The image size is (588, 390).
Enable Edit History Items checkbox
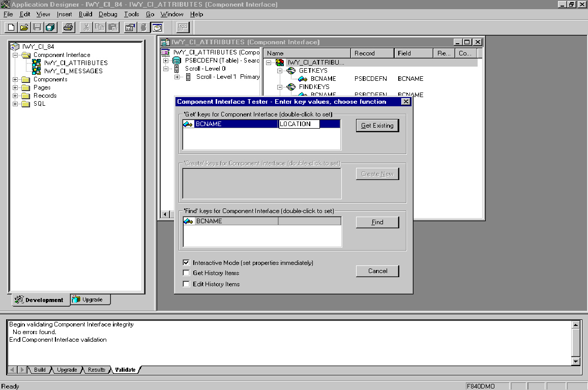pos(186,284)
